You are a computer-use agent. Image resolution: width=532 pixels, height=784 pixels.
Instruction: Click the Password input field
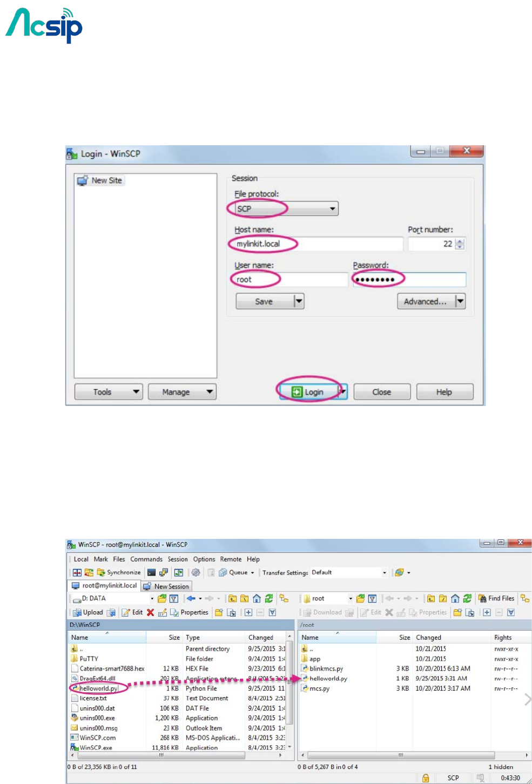pyautogui.click(x=409, y=280)
